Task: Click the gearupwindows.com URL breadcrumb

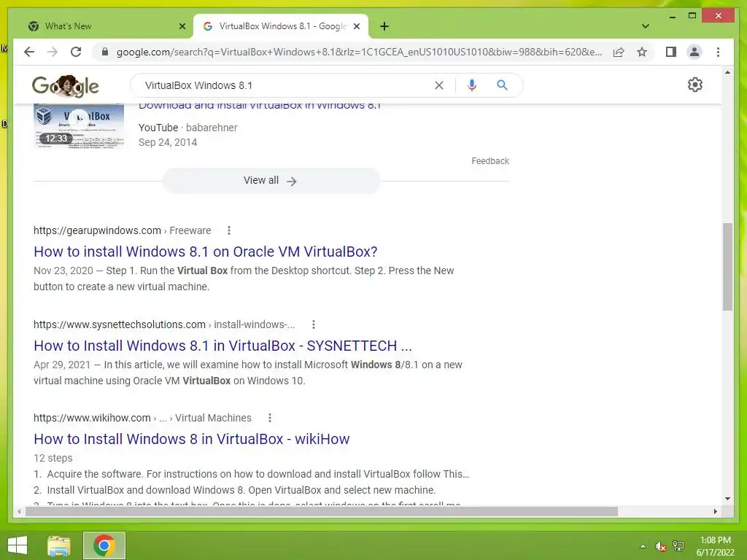Action: (x=122, y=230)
